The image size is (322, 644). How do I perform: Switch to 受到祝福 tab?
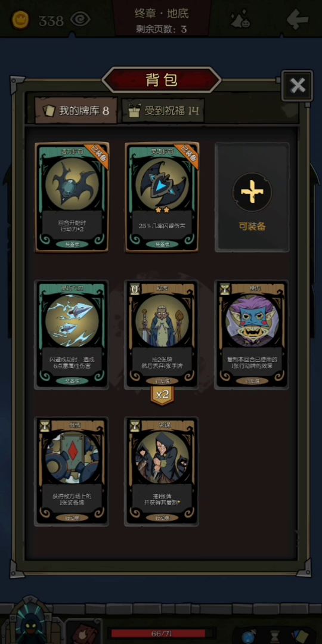163,110
